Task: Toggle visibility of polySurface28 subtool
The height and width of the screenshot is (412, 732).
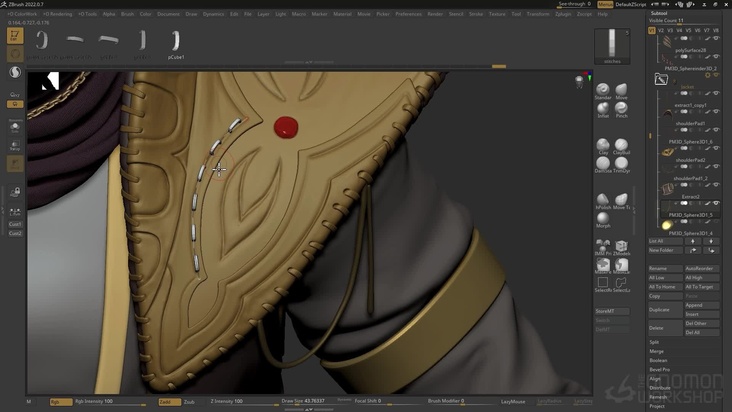Action: click(716, 57)
